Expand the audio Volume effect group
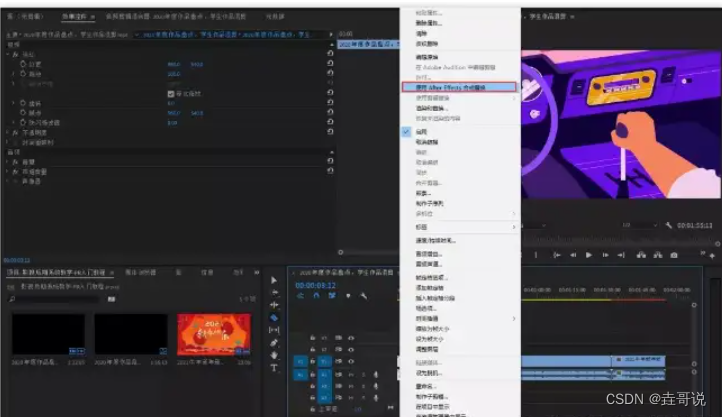The height and width of the screenshot is (417, 722). pyautogui.click(x=8, y=162)
